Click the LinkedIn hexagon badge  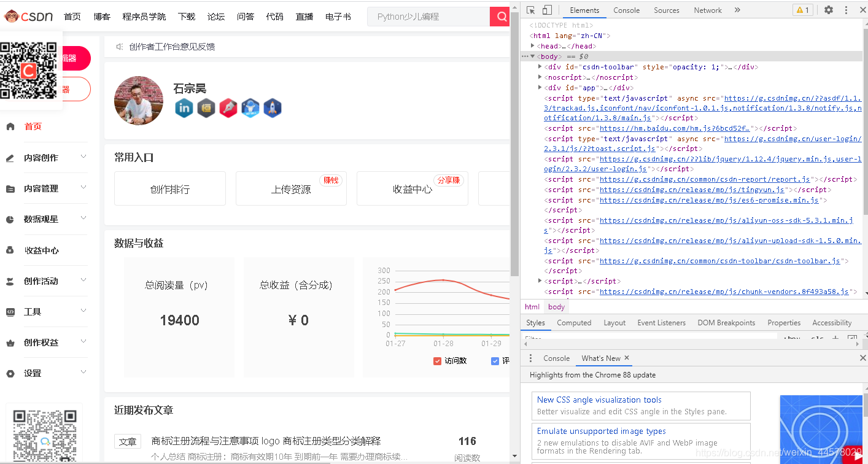(x=184, y=108)
